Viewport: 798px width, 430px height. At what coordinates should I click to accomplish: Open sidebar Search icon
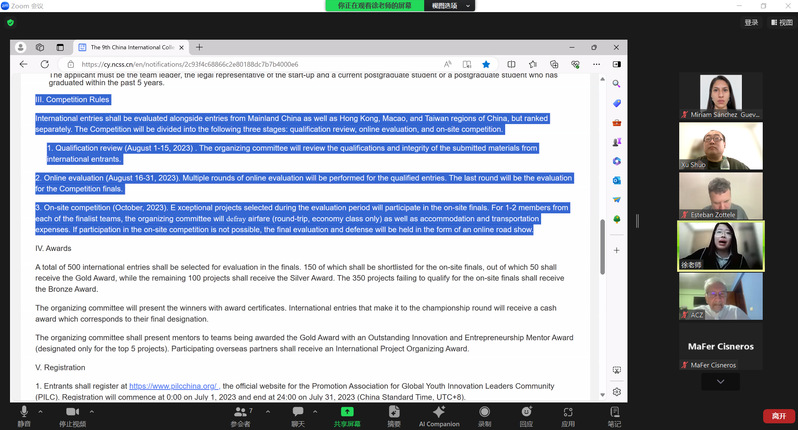click(x=616, y=83)
